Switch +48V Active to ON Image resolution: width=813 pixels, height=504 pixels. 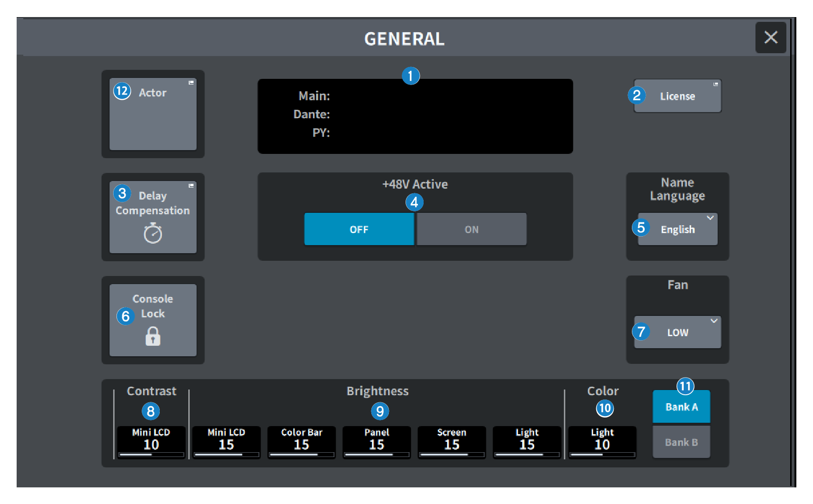point(471,229)
